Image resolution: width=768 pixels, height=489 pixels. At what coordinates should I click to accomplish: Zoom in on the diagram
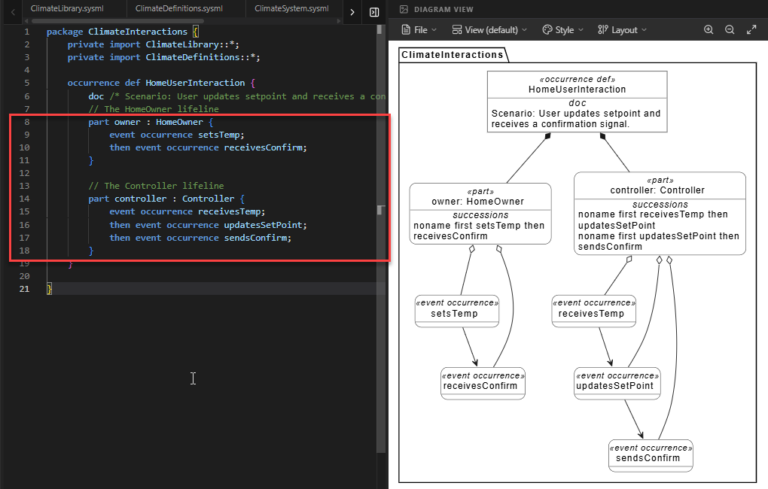[708, 30]
